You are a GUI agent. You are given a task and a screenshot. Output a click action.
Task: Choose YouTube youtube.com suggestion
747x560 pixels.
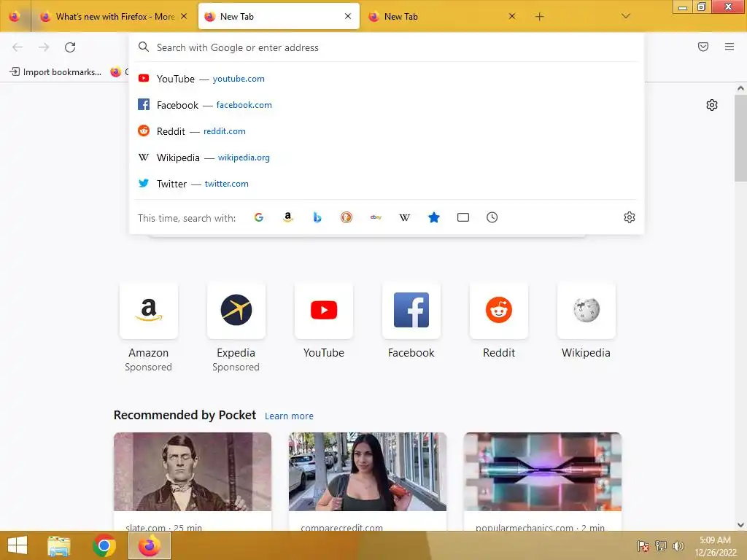pyautogui.click(x=387, y=79)
